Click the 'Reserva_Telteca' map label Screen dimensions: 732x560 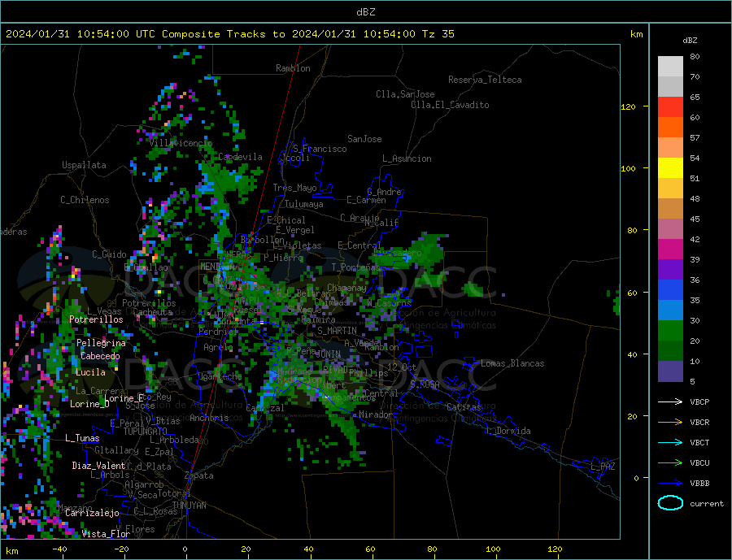click(x=485, y=80)
